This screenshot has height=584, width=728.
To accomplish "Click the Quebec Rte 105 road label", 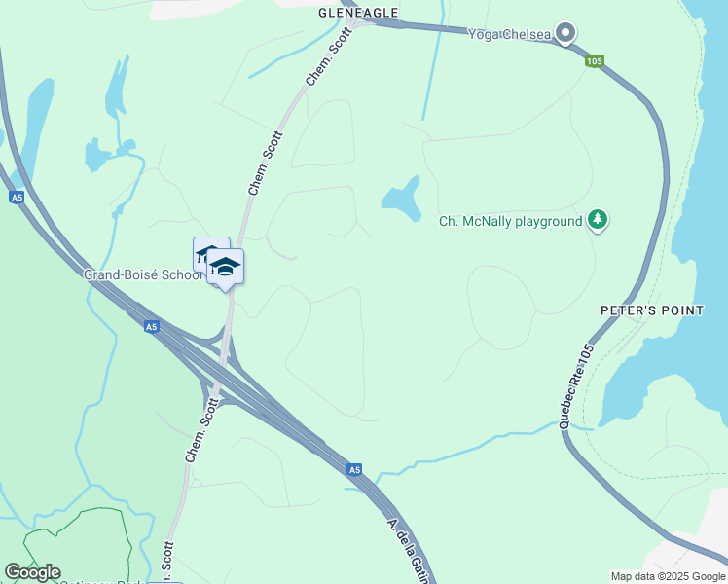I will tap(576, 386).
